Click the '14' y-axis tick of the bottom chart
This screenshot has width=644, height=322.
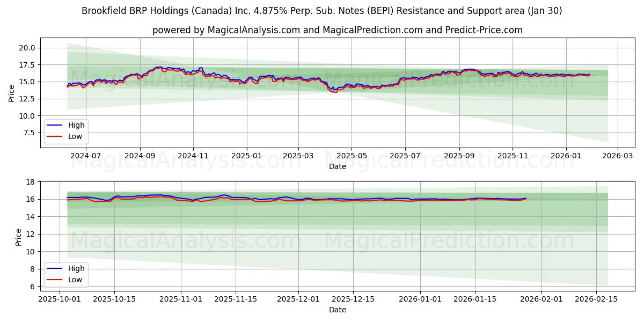[32, 217]
